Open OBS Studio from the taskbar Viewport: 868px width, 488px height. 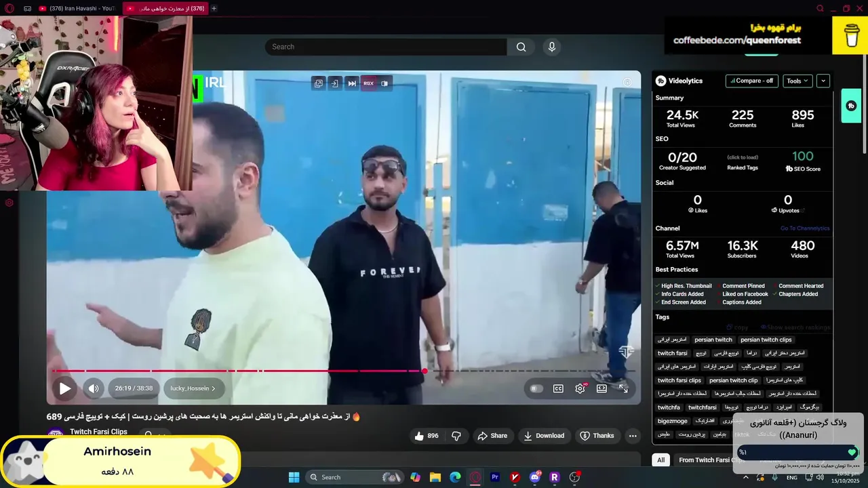click(574, 477)
